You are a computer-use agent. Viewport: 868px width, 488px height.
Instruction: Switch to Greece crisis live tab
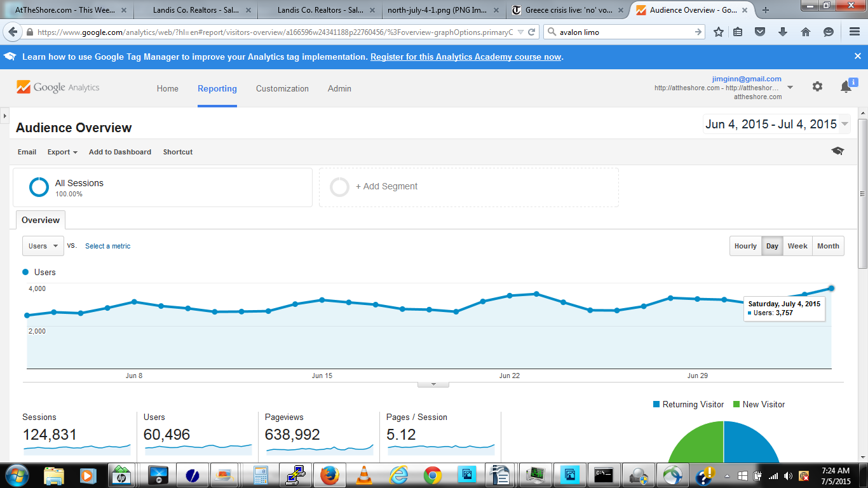[567, 10]
